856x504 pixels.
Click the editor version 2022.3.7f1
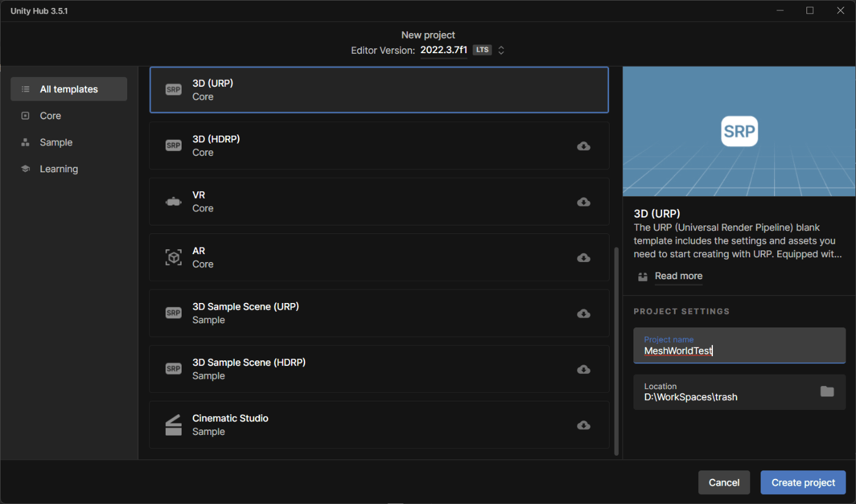[x=443, y=50]
